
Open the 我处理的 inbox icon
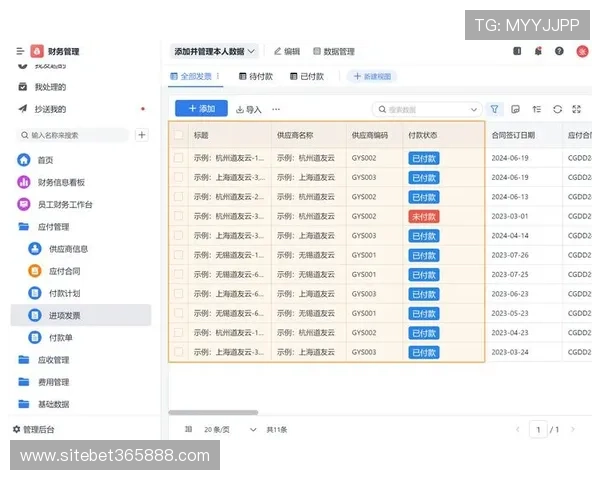point(23,87)
